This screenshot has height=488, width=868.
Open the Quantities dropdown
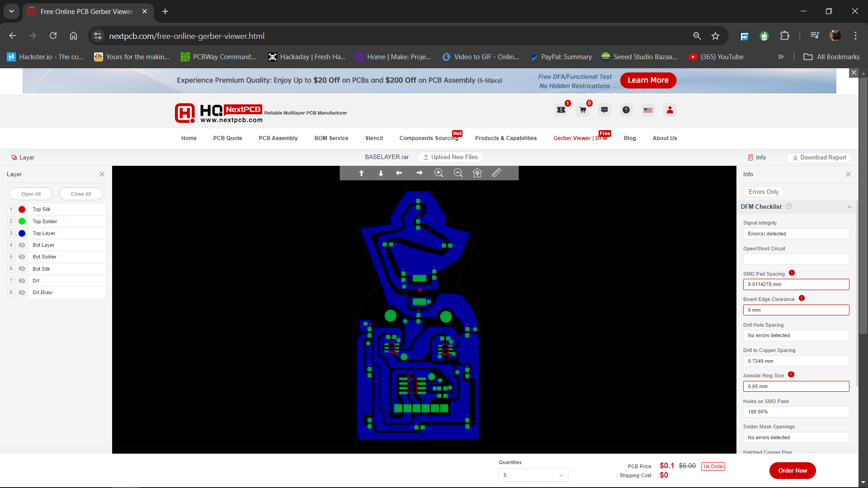[x=533, y=475]
